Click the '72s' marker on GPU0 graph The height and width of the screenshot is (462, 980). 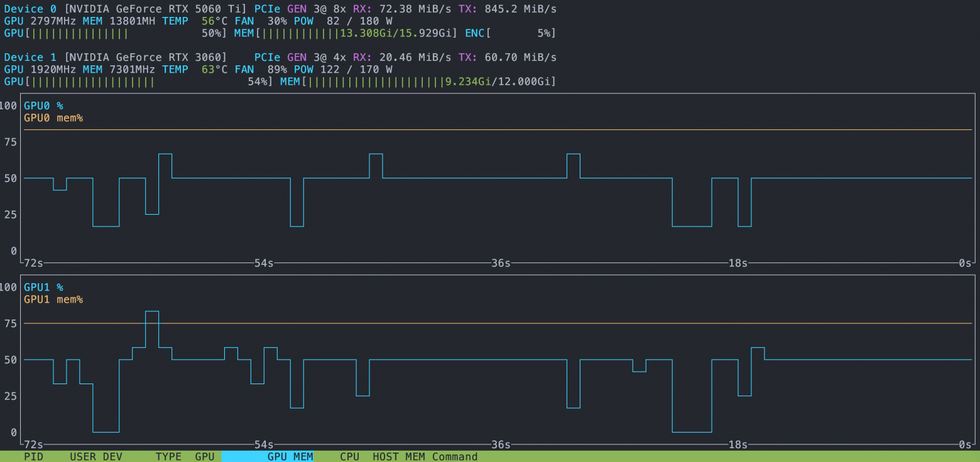[x=33, y=263]
